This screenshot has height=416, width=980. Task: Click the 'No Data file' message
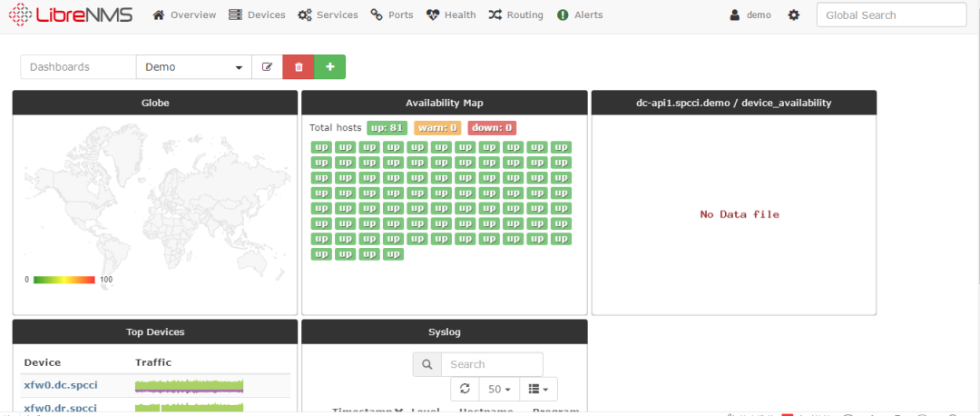pos(740,214)
